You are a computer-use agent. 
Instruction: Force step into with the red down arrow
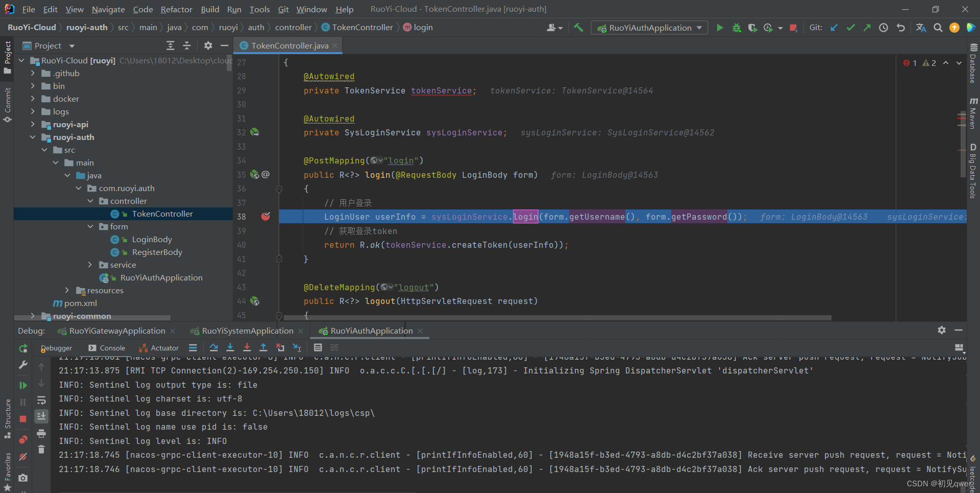247,347
